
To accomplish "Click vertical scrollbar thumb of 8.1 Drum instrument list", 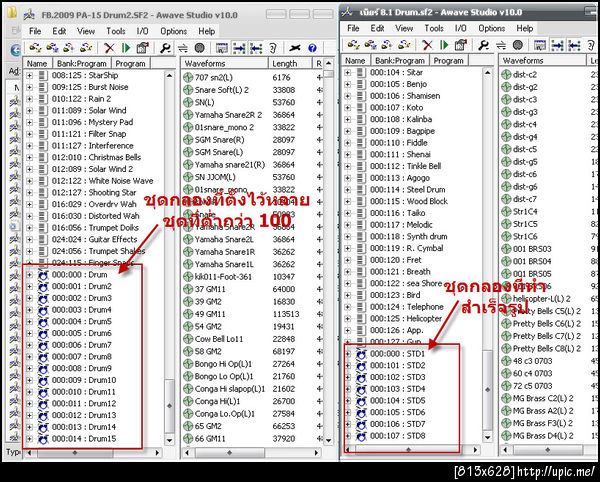I will coord(487,389).
